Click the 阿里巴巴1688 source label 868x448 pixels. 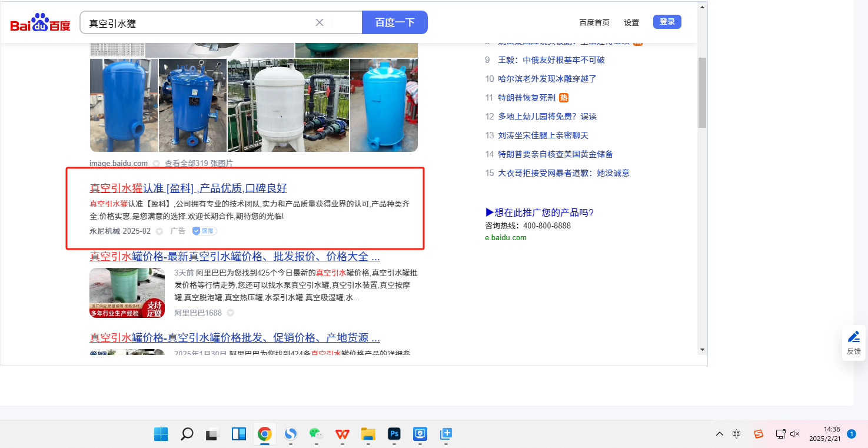(x=198, y=313)
